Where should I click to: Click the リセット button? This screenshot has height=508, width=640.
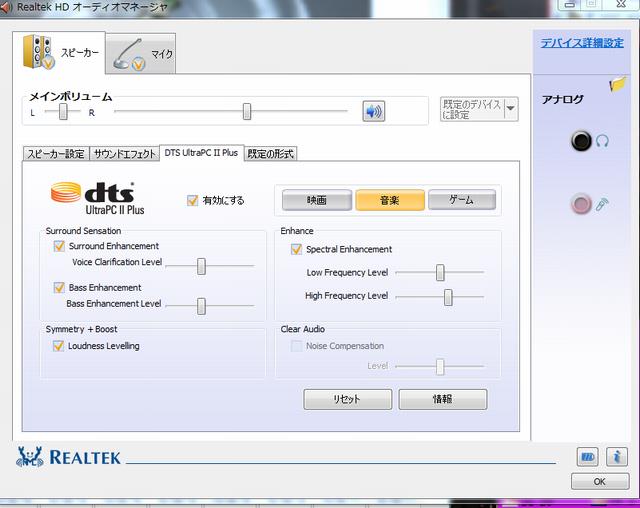tap(347, 399)
